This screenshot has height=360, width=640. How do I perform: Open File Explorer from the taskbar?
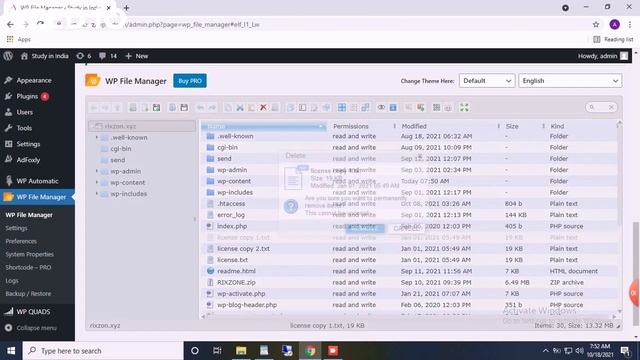(241, 351)
